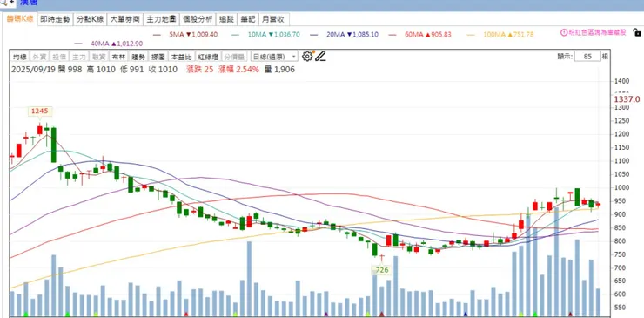Toggle the 融資 margin overlay

click(97, 57)
